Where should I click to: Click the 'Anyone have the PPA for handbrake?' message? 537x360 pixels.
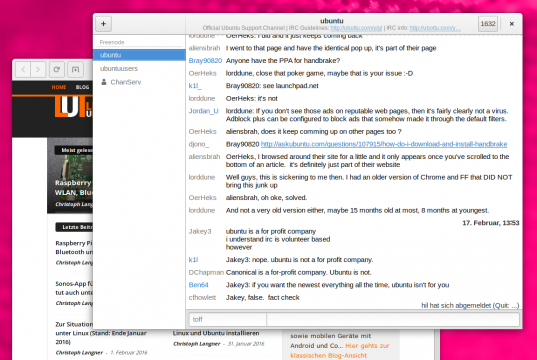click(283, 61)
